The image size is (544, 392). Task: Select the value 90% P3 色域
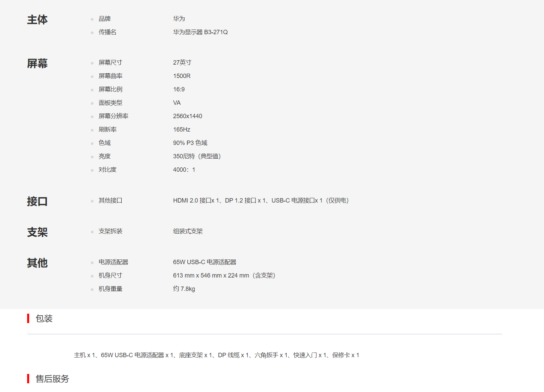(x=190, y=143)
